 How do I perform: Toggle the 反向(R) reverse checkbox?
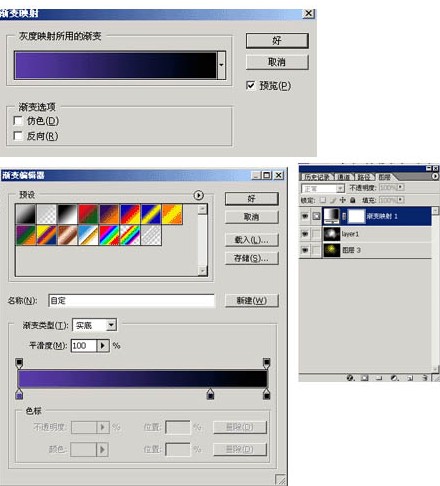point(18,136)
